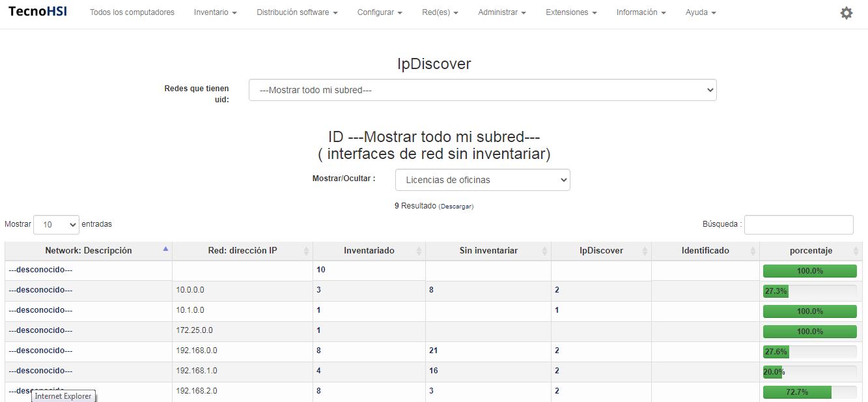The height and width of the screenshot is (402, 868).
Task: Sort table by Sin inventariar column
Action: coord(488,251)
